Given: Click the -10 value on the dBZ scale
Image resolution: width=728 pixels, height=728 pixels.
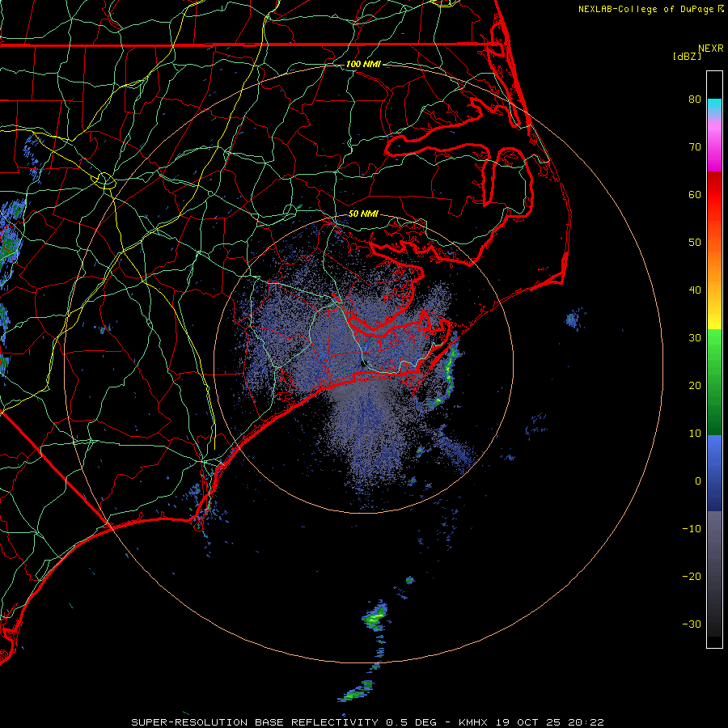Looking at the screenshot, I should click(x=692, y=529).
